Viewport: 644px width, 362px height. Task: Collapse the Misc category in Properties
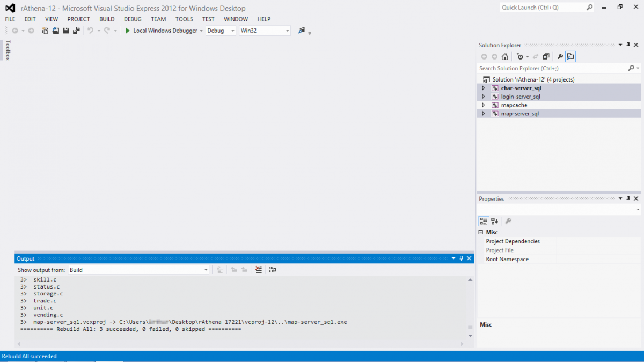pos(481,232)
